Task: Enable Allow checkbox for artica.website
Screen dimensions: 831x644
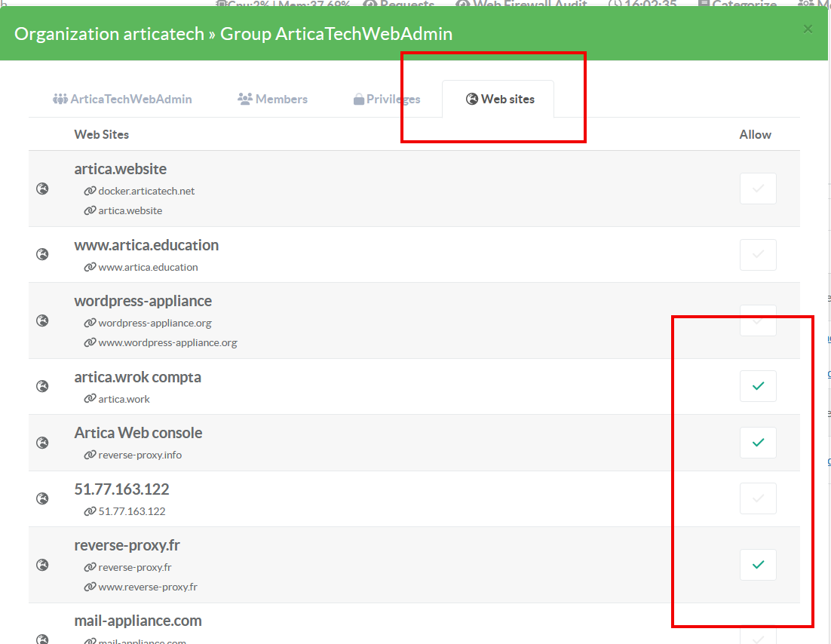Action: point(758,189)
